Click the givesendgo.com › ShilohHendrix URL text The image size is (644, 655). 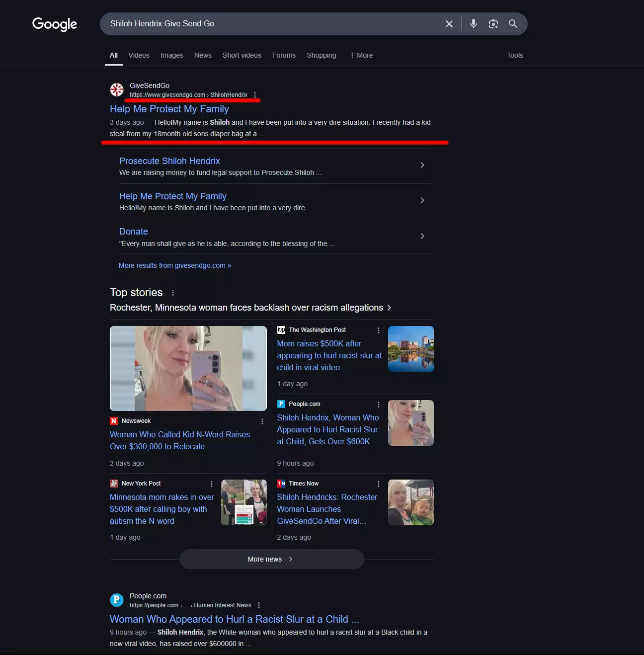(188, 95)
